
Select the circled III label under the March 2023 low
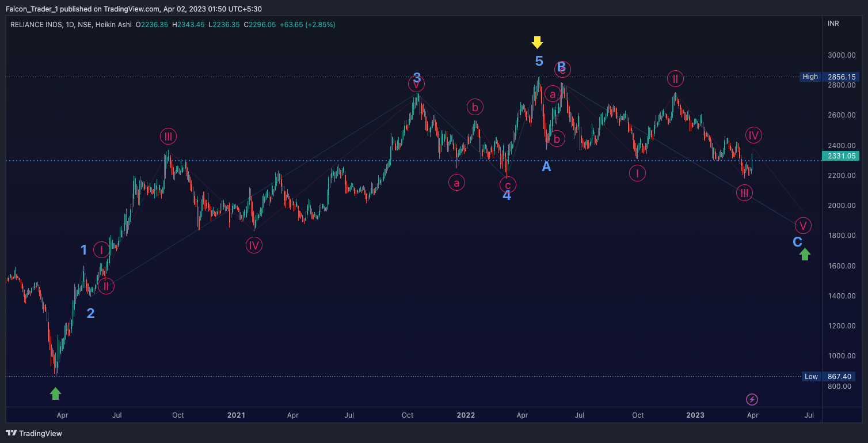[x=744, y=193]
